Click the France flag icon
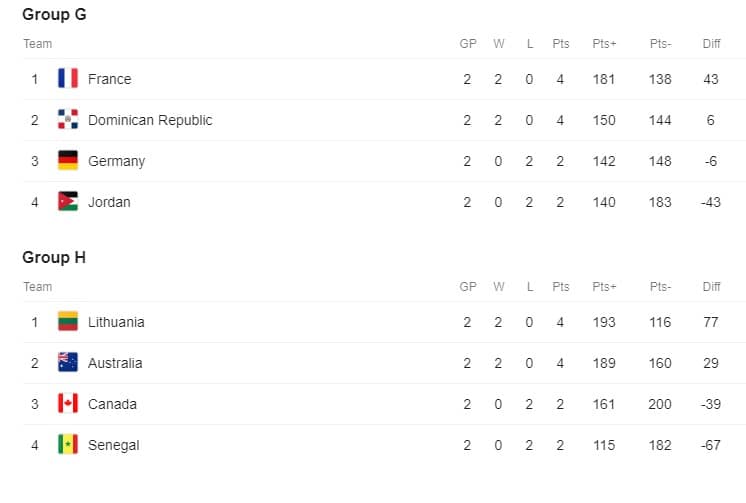The width and height of the screenshot is (746, 503). [68, 79]
